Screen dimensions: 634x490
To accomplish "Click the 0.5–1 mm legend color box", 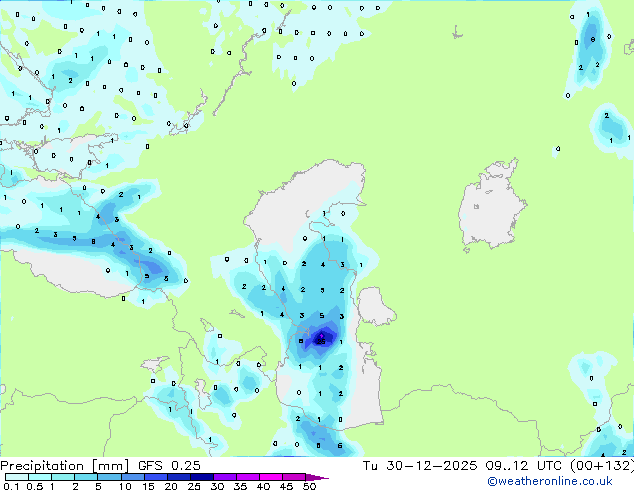I will pos(40,477).
